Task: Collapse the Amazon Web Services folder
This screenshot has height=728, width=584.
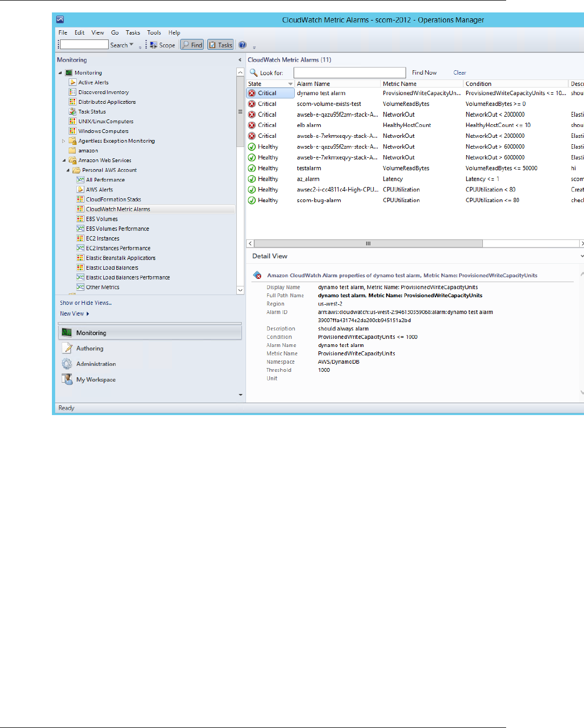Action: (64, 161)
